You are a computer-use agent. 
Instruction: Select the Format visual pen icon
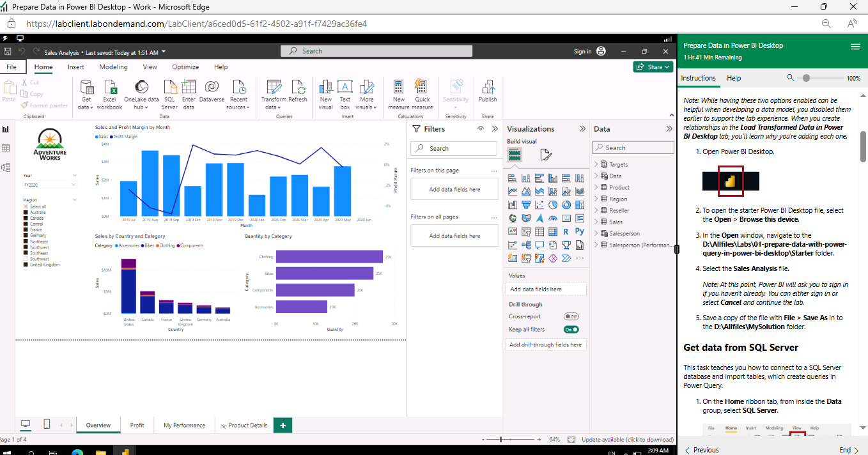(x=545, y=155)
